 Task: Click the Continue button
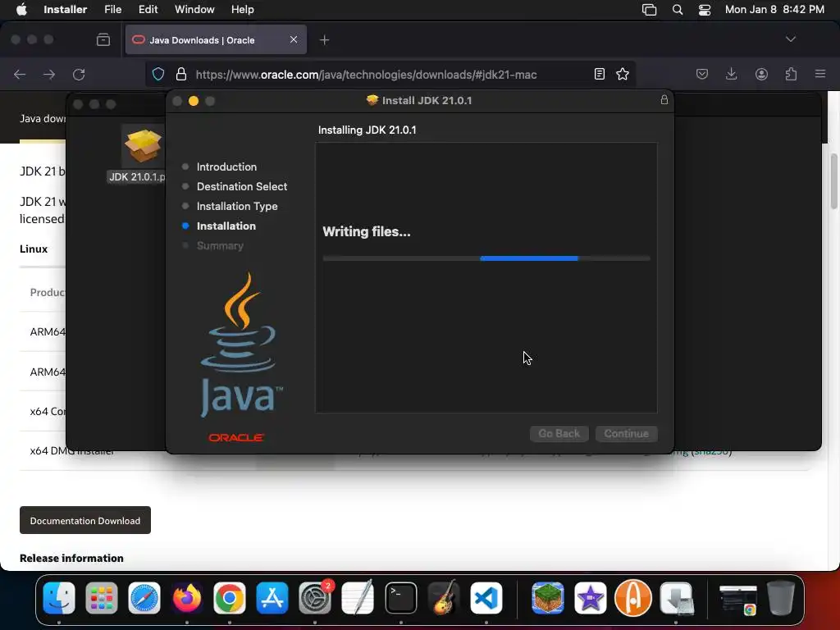pos(626,433)
